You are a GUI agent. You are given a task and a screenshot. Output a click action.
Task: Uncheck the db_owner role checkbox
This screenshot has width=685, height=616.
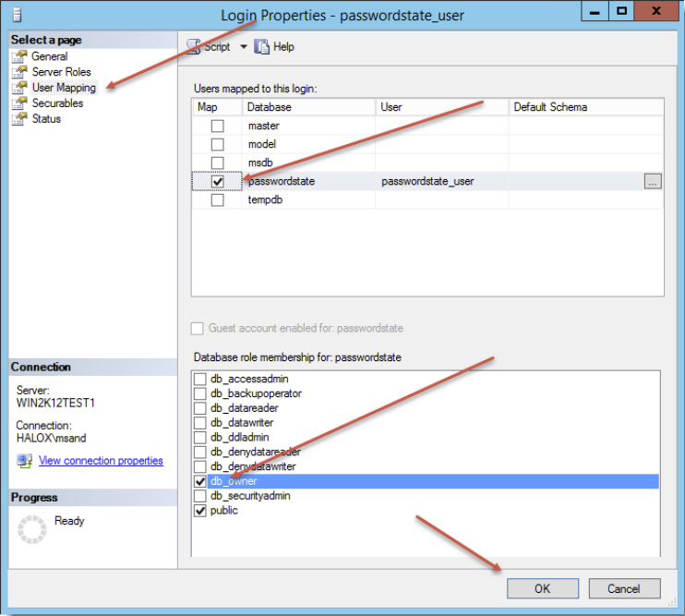(x=200, y=481)
